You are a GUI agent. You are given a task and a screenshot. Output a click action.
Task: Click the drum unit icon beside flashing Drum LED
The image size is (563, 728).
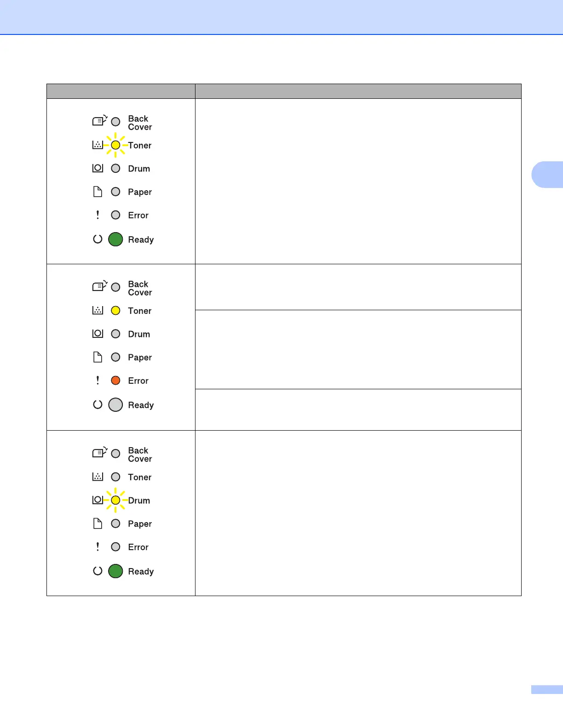98,500
